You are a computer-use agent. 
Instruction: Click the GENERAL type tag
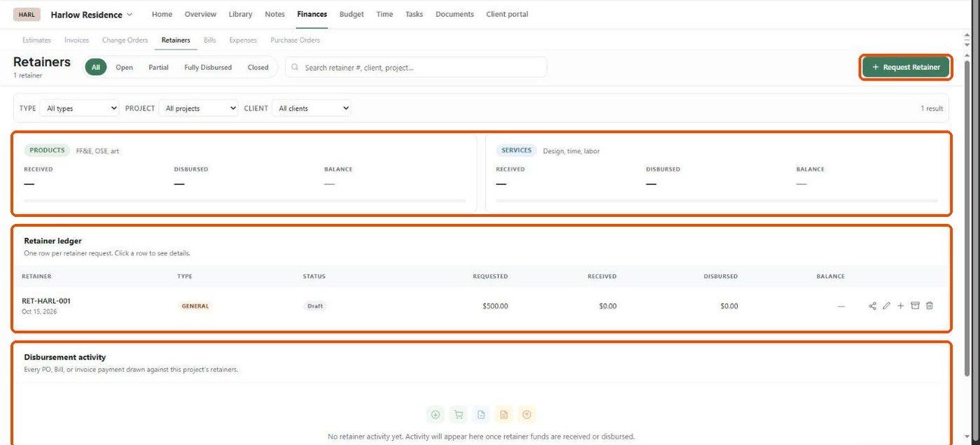tap(195, 306)
